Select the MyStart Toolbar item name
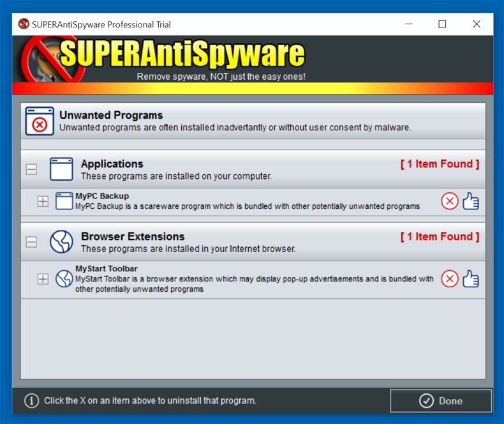Image resolution: width=504 pixels, height=424 pixels. [107, 269]
